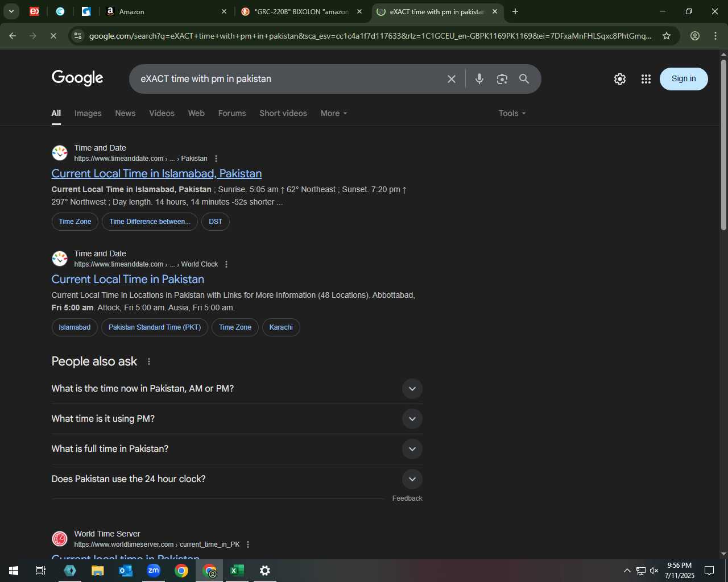Open File Explorer from the taskbar
This screenshot has height=582, width=728.
tap(98, 571)
